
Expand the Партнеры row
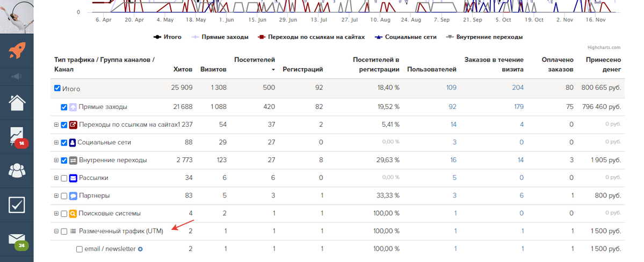point(56,196)
